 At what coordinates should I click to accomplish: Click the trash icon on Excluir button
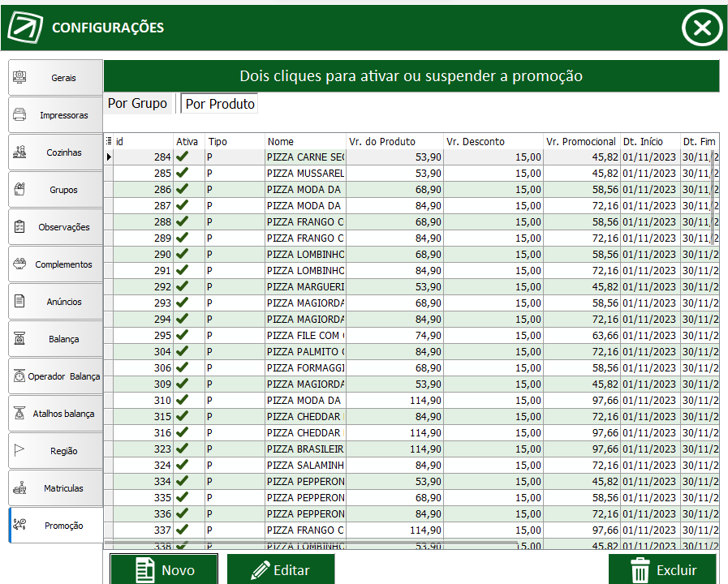[640, 570]
